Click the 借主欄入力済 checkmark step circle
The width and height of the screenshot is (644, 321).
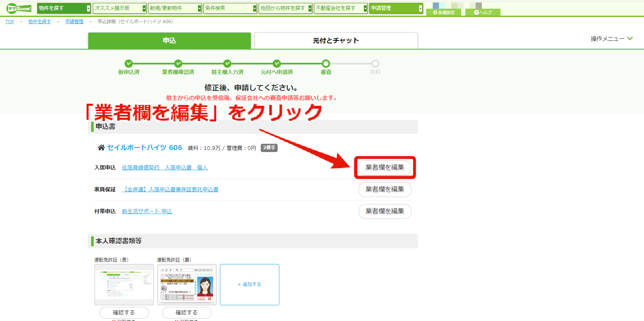(x=227, y=64)
